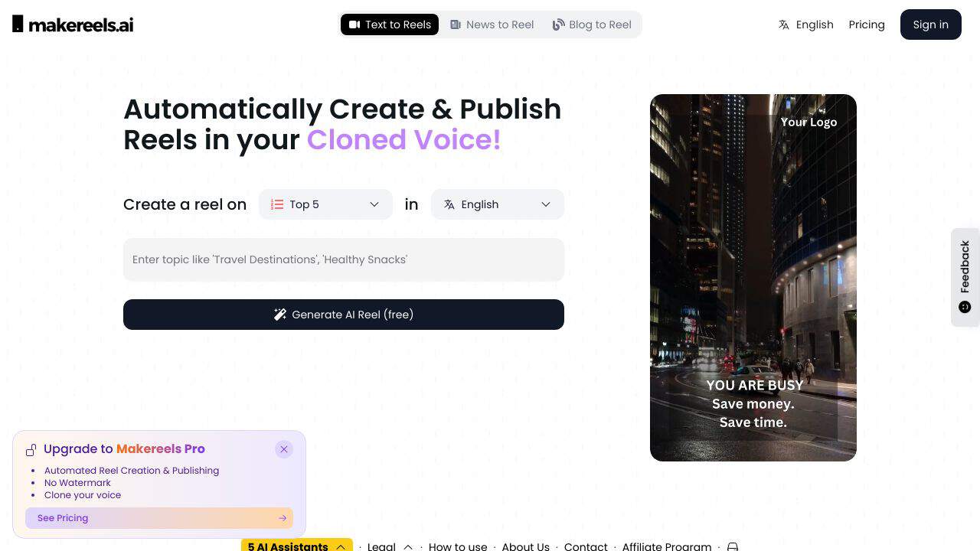This screenshot has height=551, width=980.
Task: Switch to the Blog to Reel tab
Action: (592, 24)
